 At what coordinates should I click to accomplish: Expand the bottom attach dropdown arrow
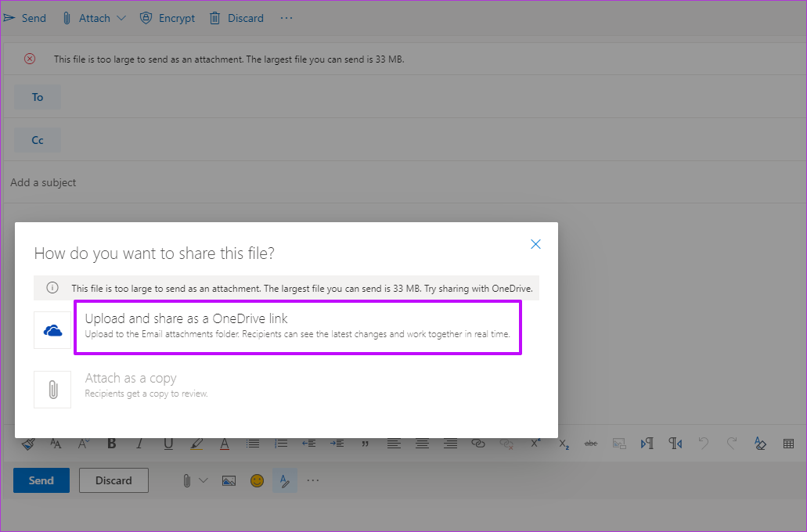coord(204,480)
